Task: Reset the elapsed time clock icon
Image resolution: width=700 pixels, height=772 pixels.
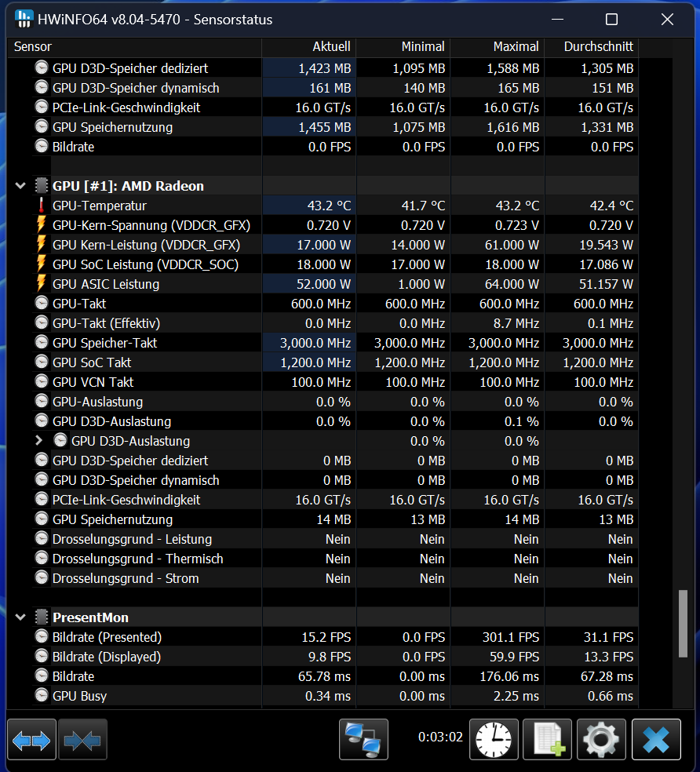Action: [x=494, y=740]
